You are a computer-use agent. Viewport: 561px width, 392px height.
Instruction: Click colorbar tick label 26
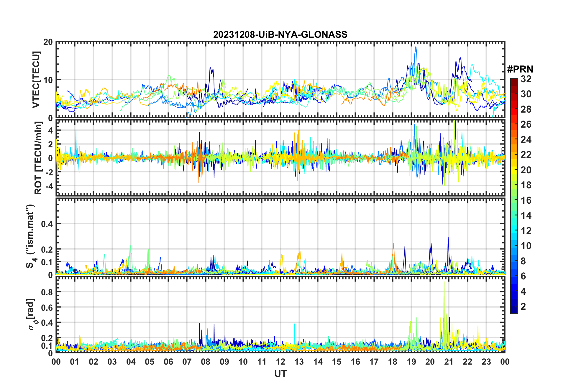(526, 124)
